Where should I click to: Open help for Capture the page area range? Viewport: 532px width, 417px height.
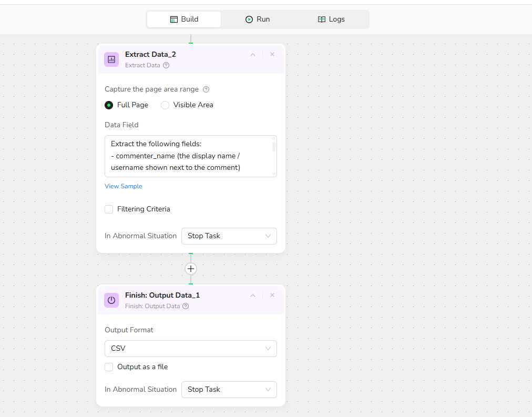tap(206, 89)
